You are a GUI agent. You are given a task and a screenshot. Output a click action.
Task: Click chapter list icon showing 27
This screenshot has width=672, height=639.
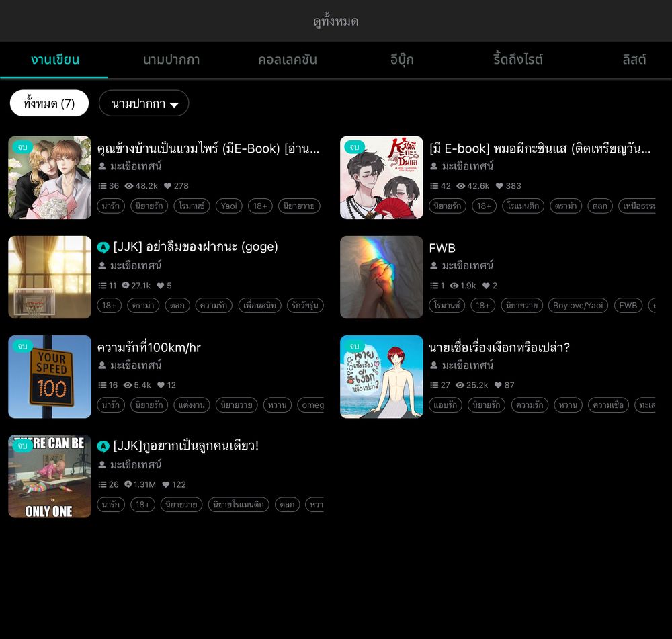coord(434,385)
